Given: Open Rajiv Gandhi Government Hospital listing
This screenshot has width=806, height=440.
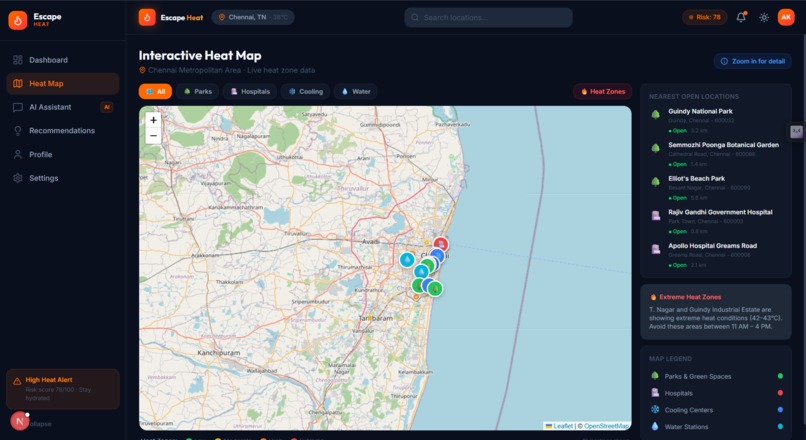Looking at the screenshot, I should [716, 222].
